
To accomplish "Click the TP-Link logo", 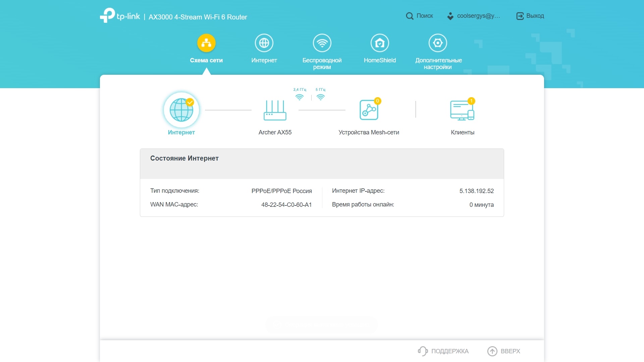I will click(120, 15).
